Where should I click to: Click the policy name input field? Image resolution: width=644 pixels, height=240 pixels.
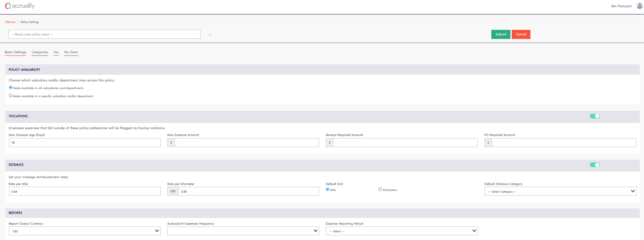(x=104, y=34)
